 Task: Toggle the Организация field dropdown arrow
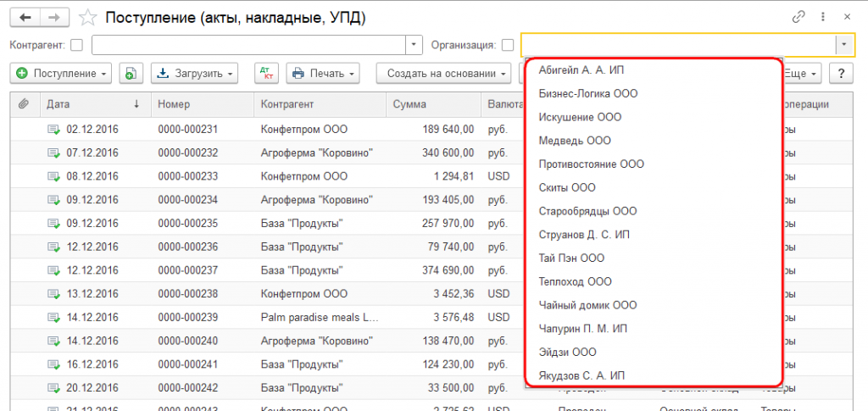(844, 45)
